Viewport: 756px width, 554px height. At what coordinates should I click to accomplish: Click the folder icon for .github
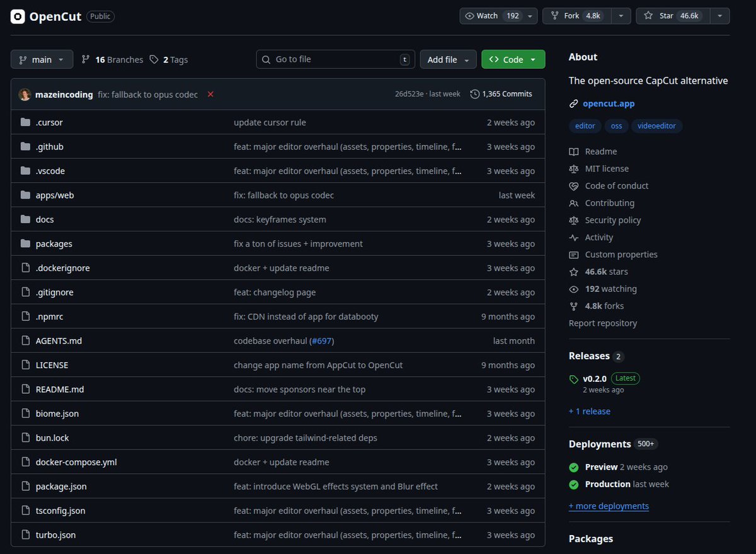coord(25,147)
